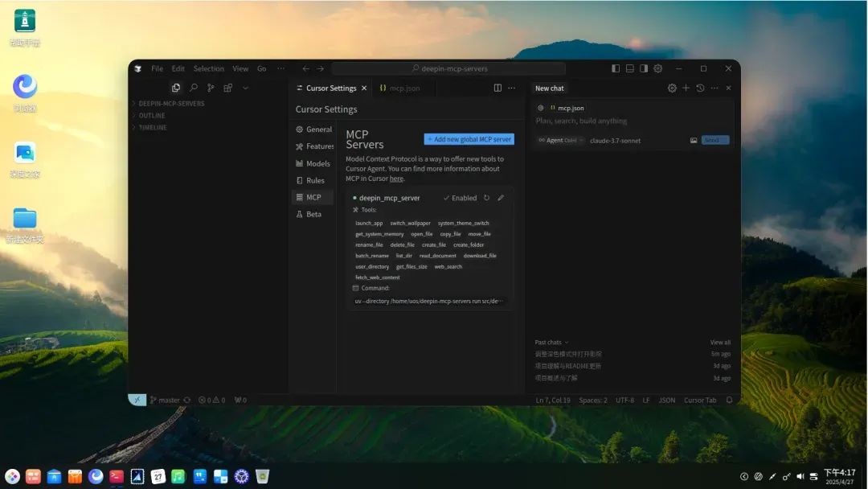
Task: Attach an image via picture icon
Action: pos(694,140)
